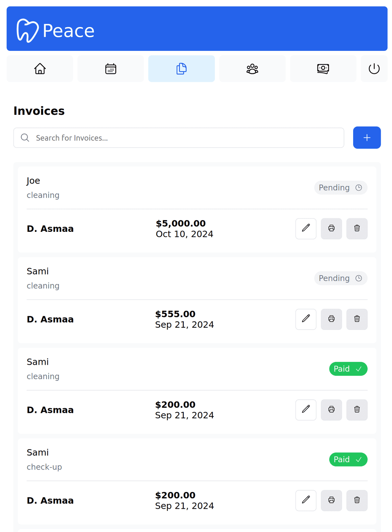Print Joe's $5,000.00 invoice

pos(331,229)
